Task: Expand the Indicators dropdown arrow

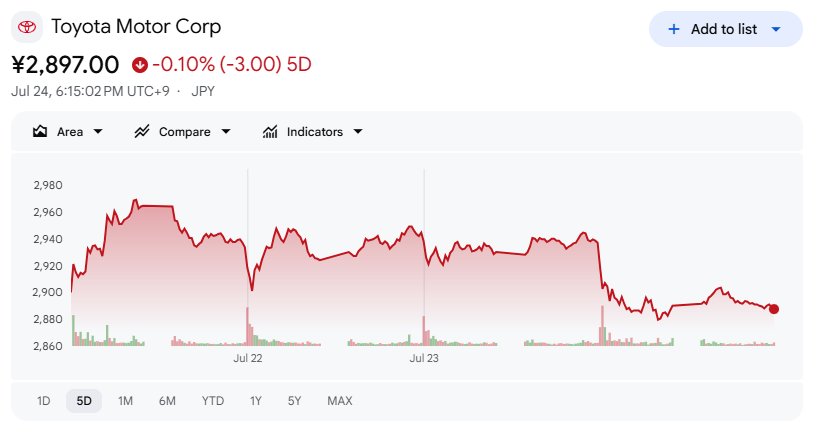Action: tap(358, 131)
